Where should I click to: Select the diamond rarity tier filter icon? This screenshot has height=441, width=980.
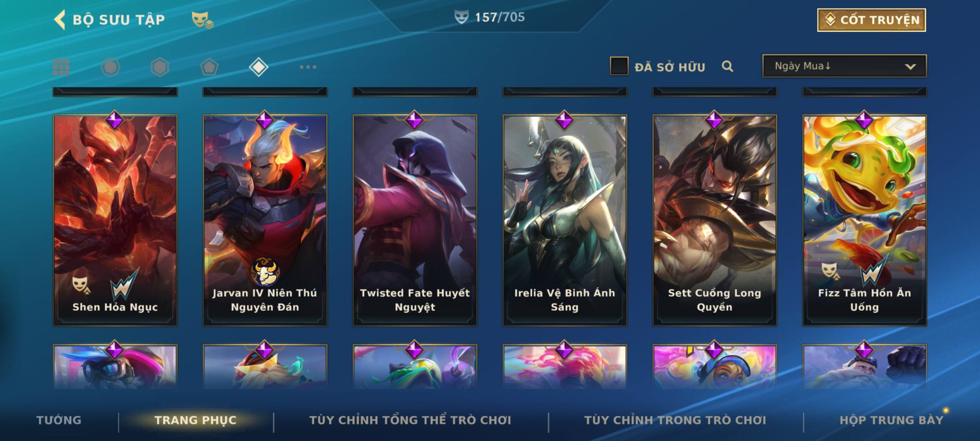(x=258, y=67)
